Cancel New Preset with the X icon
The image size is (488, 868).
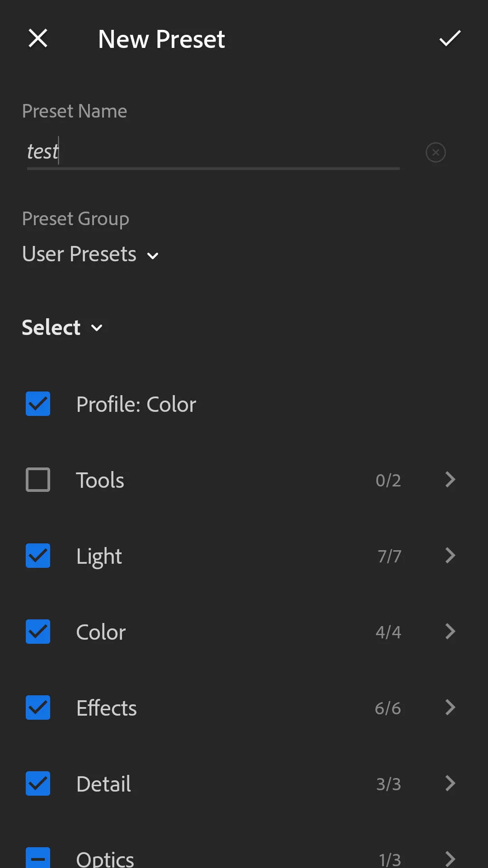[x=38, y=38]
